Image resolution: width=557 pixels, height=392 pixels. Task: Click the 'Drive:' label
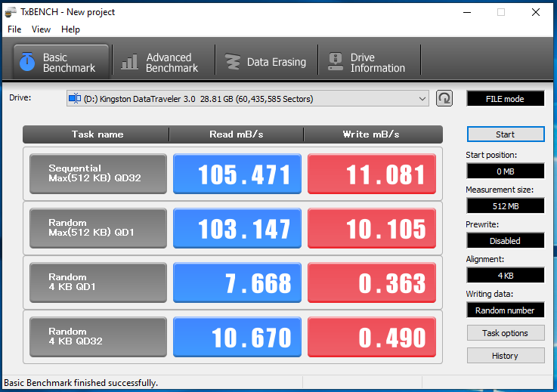[x=20, y=97]
